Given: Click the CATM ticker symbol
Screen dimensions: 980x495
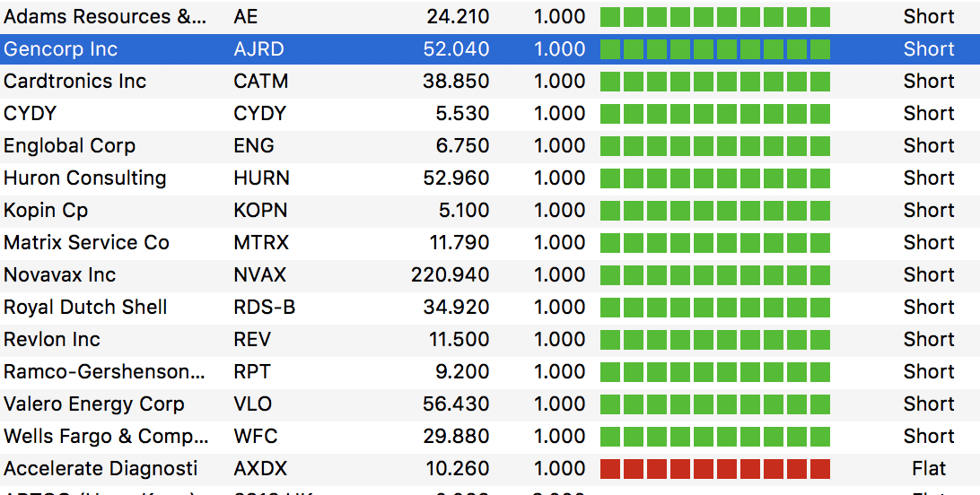Looking at the screenshot, I should pyautogui.click(x=261, y=81).
